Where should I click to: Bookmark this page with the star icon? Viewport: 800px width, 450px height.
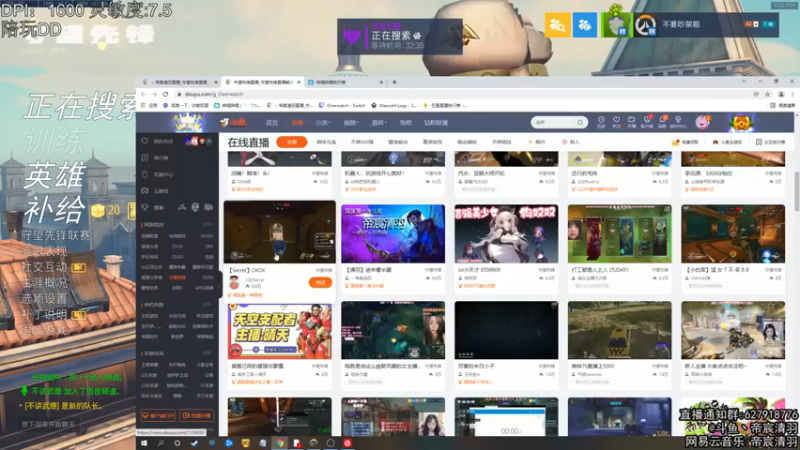pos(767,94)
